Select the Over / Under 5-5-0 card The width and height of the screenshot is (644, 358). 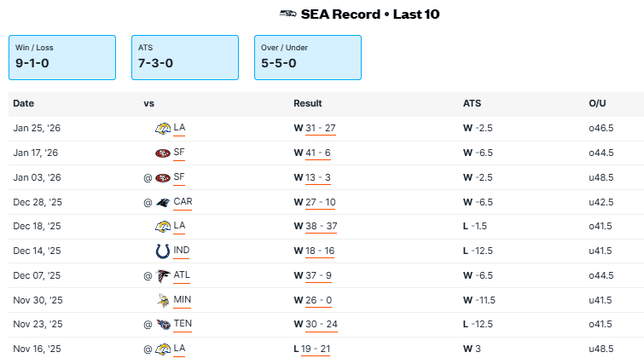(308, 57)
